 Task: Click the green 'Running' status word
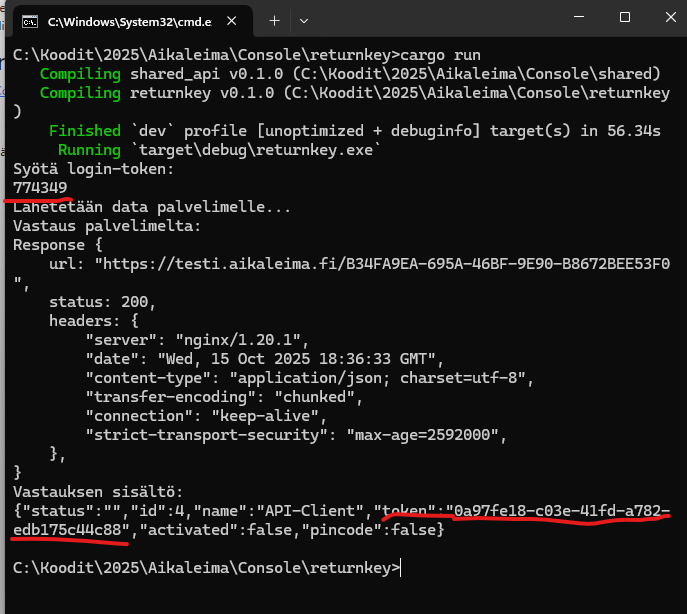(89, 150)
